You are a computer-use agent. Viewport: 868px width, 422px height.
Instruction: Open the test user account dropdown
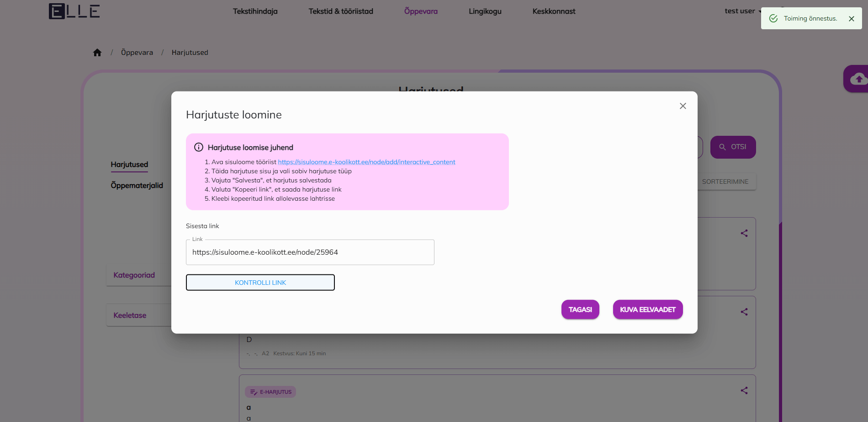click(x=741, y=11)
